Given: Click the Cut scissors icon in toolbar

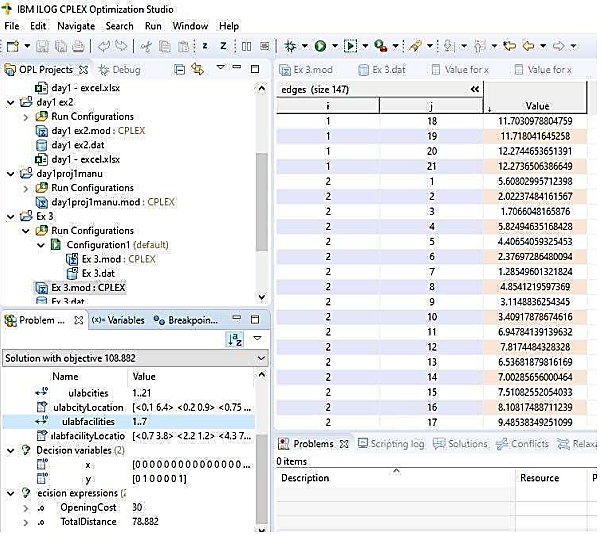Looking at the screenshot, I should (146, 46).
